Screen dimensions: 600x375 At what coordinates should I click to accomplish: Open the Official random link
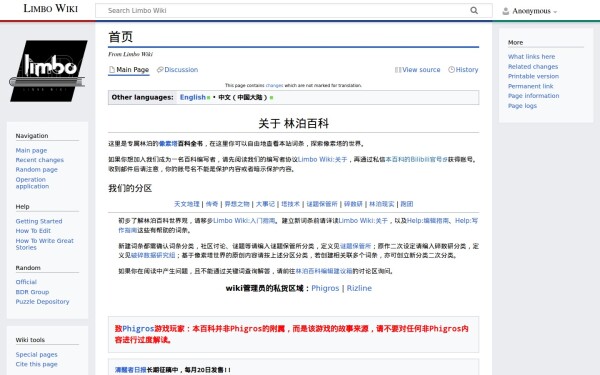coord(26,282)
